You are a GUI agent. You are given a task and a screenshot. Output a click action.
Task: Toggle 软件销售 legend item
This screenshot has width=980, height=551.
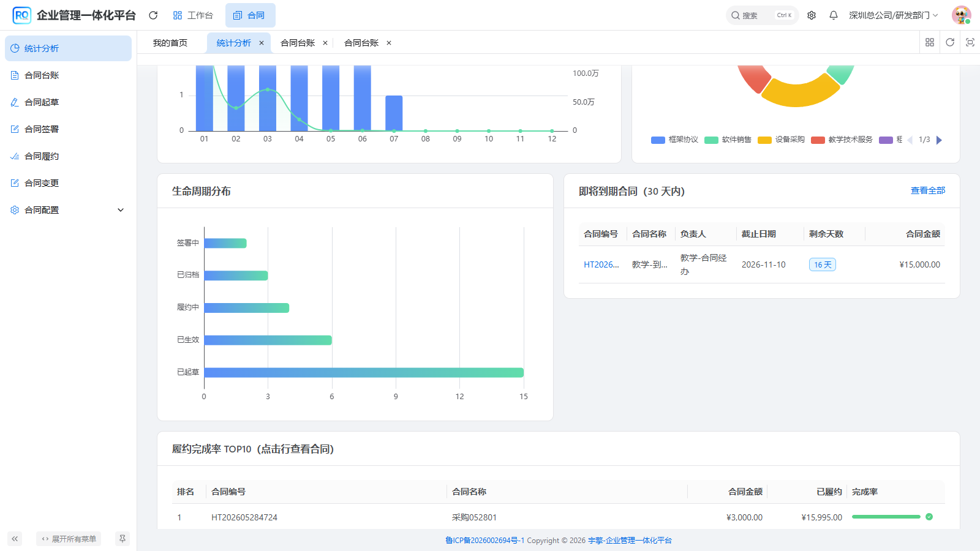pos(728,140)
